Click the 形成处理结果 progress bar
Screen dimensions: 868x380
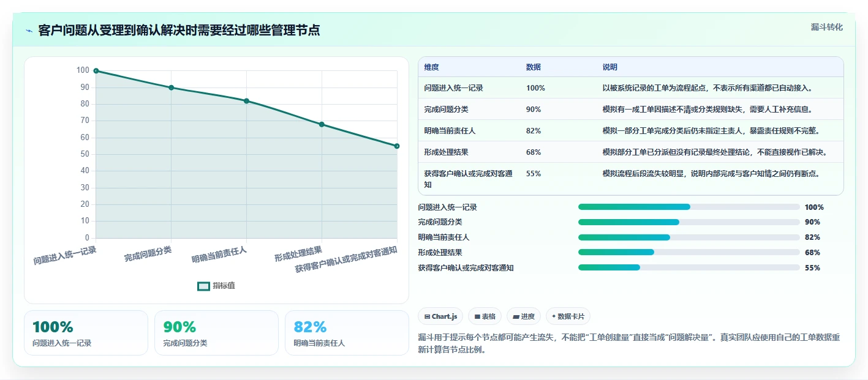(x=689, y=252)
